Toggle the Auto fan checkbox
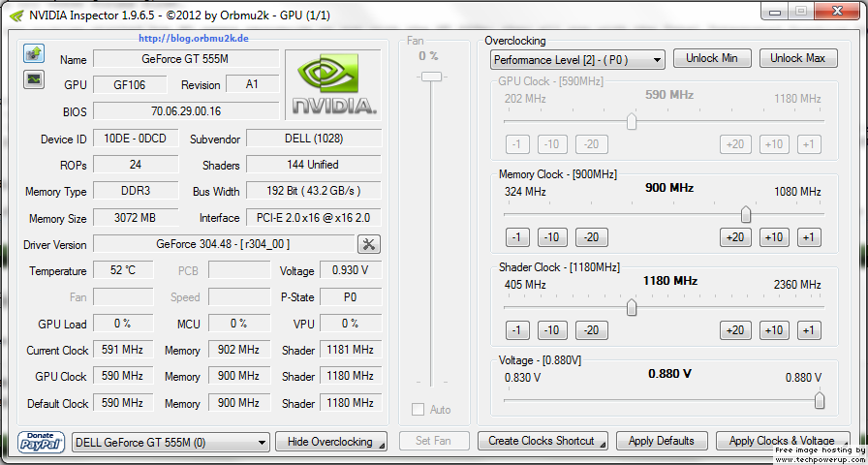This screenshot has height=465, width=868. (418, 410)
